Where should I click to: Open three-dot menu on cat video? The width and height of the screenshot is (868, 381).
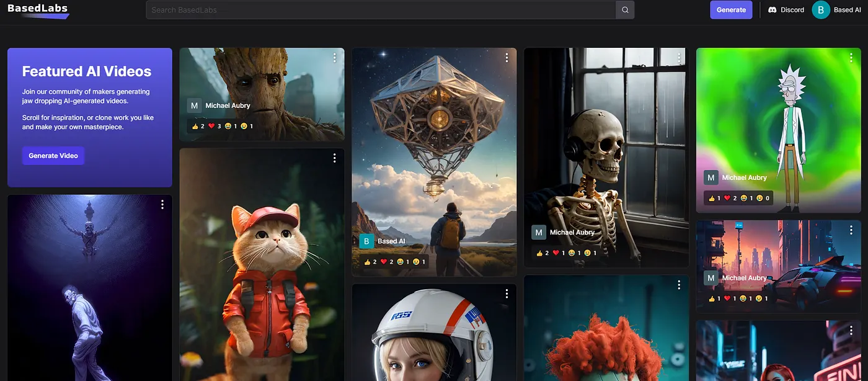coord(334,158)
